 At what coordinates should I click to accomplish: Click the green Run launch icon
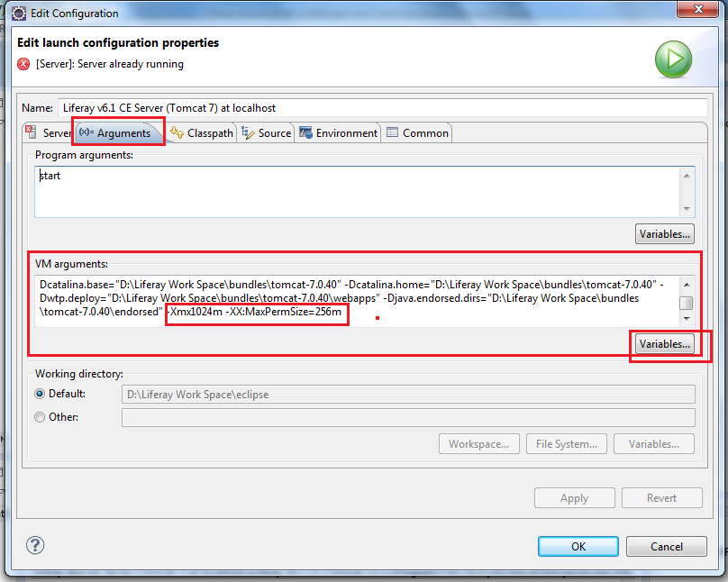coord(673,59)
